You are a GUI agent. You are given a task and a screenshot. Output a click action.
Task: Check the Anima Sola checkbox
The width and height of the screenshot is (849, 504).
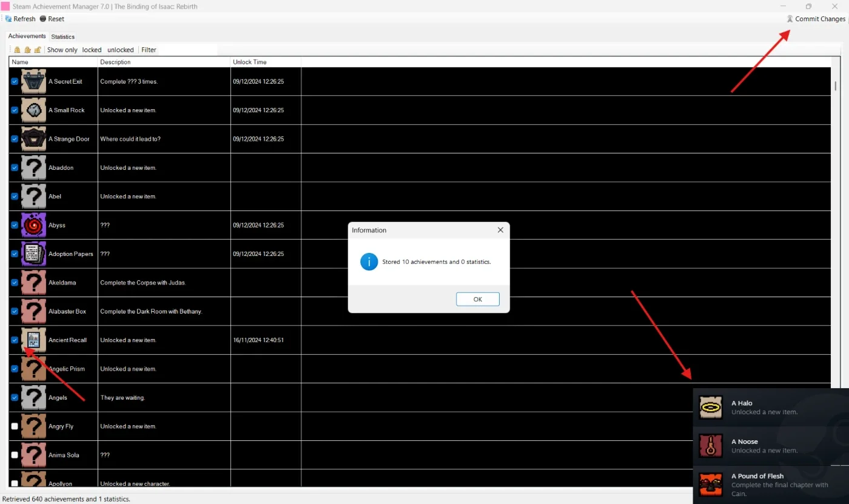coord(15,455)
